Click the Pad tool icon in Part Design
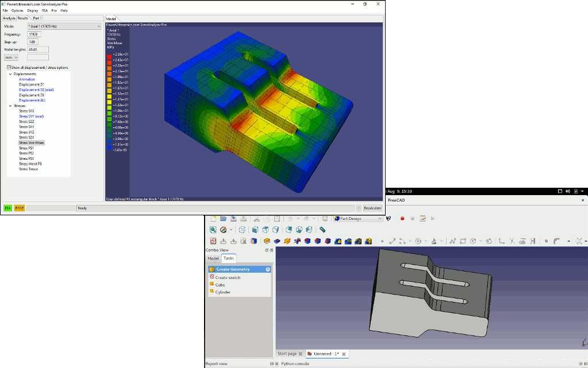Image resolution: width=588 pixels, height=368 pixels. coord(267,241)
